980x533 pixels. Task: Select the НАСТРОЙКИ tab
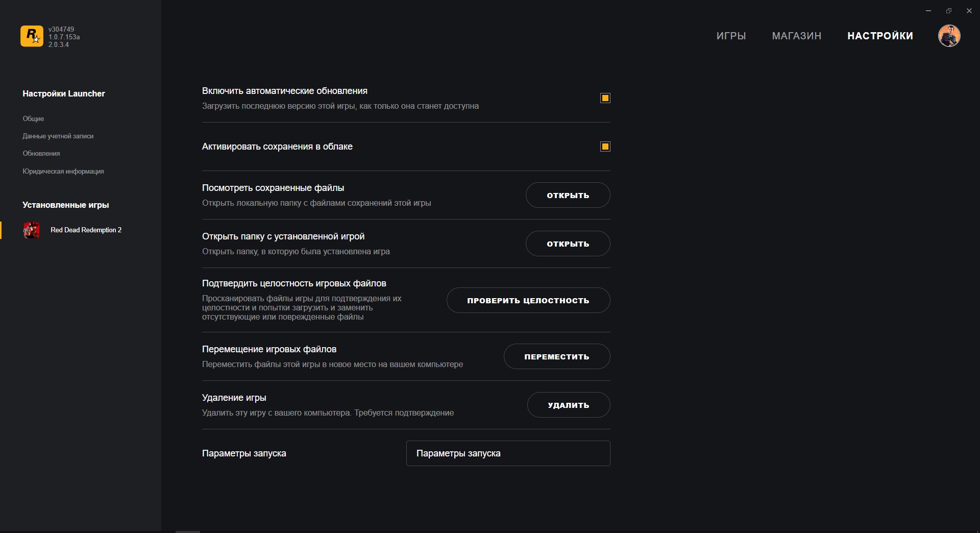pos(880,36)
